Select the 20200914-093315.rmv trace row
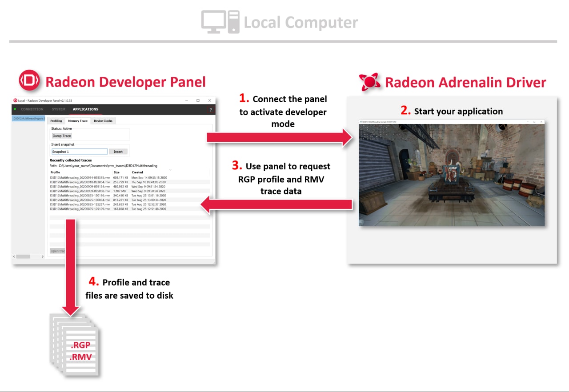Image resolution: width=569 pixels, height=392 pixels. tap(80, 177)
